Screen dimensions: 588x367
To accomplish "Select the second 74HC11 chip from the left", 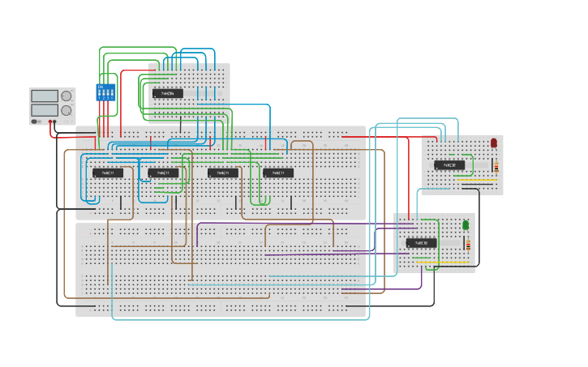I will [163, 173].
